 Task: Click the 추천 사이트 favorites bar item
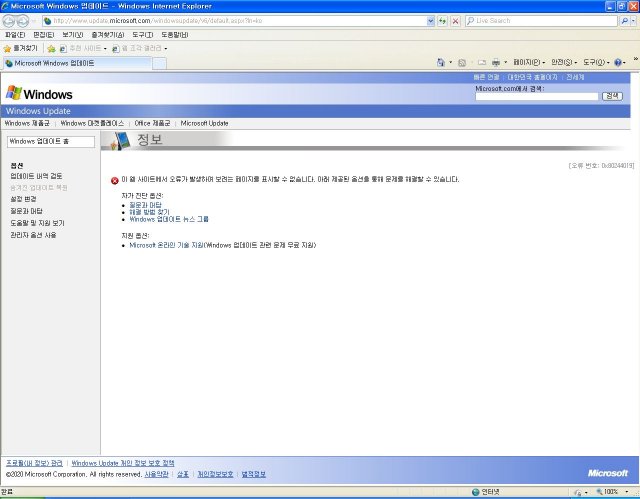[x=83, y=49]
